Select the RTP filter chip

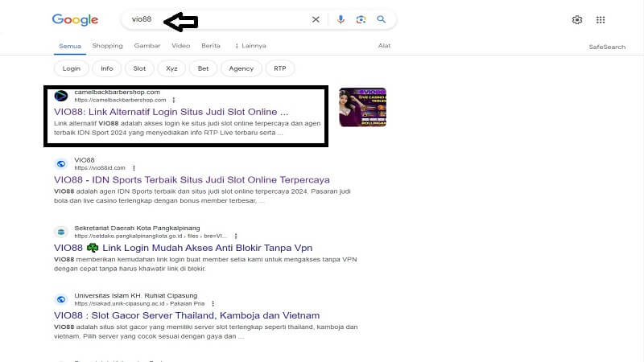279,69
